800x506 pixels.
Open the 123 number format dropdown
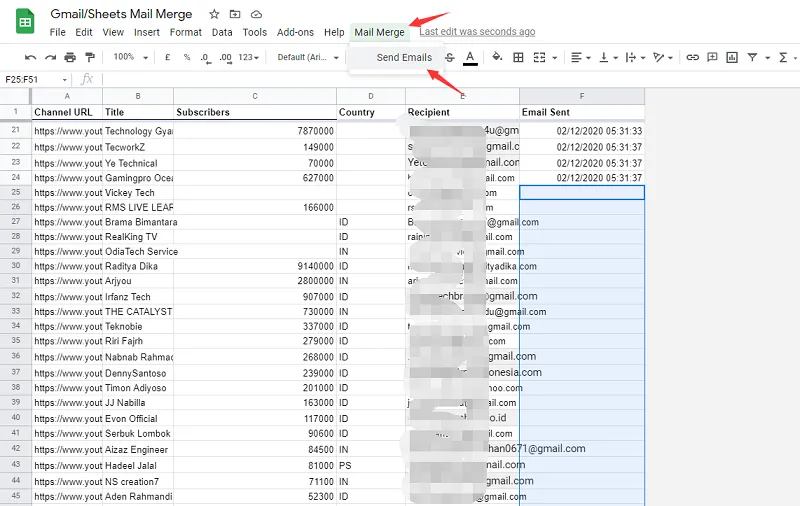248,57
